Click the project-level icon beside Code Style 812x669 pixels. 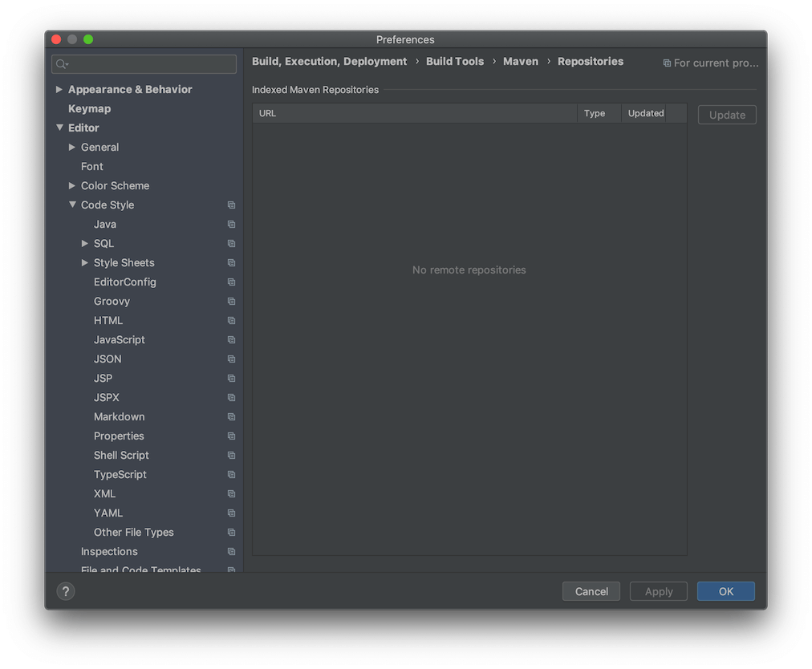point(231,205)
